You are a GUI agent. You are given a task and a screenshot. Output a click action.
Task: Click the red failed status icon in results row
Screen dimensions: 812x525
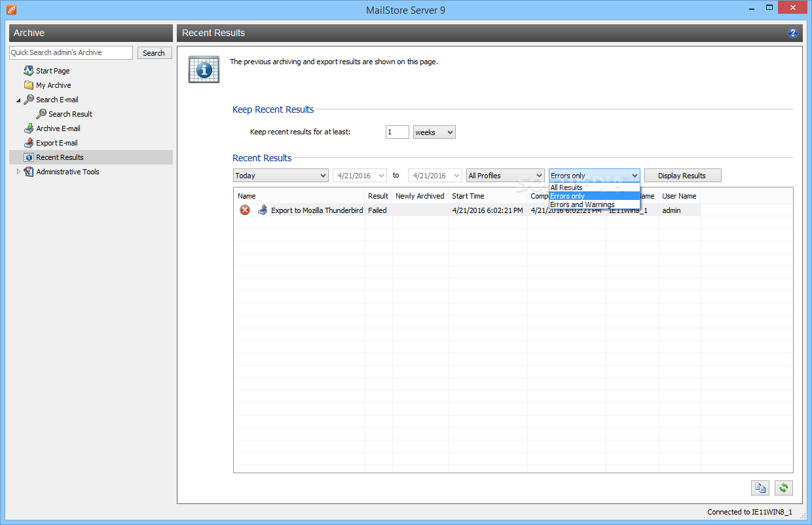(x=245, y=210)
